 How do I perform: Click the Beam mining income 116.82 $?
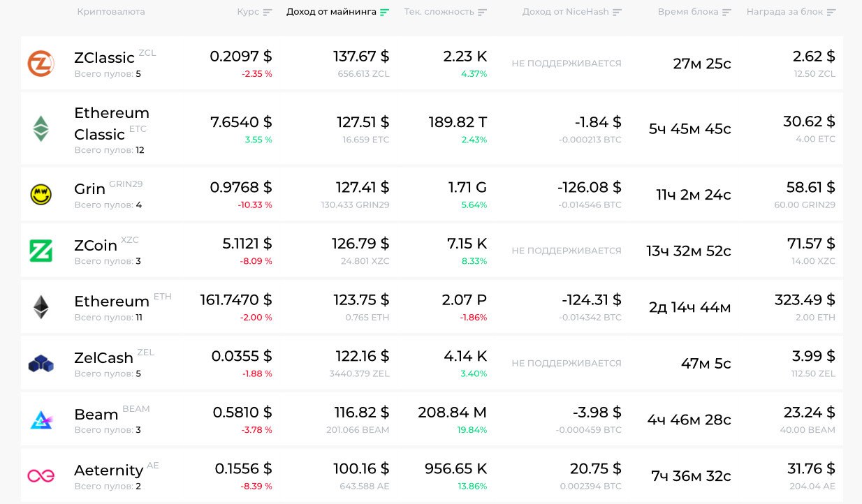click(x=363, y=412)
